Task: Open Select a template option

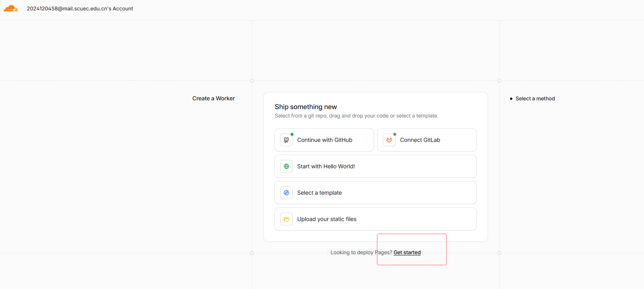Action: [376, 193]
